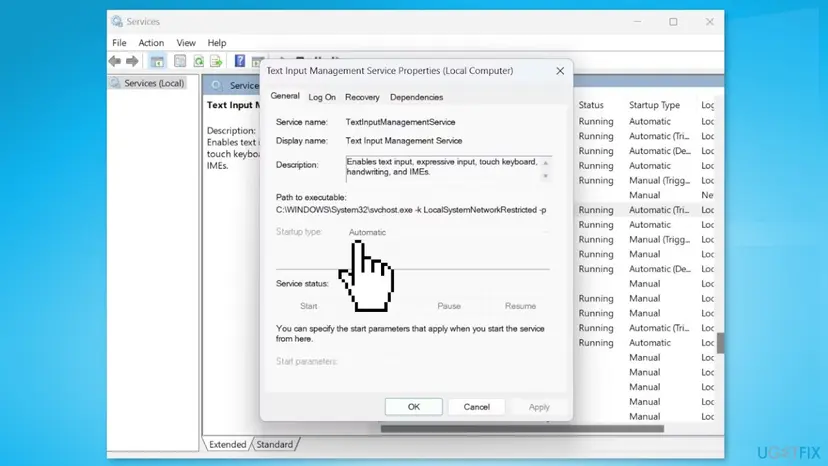Open the blue Help question-mark toolbar icon
This screenshot has width=828, height=466.
point(240,61)
